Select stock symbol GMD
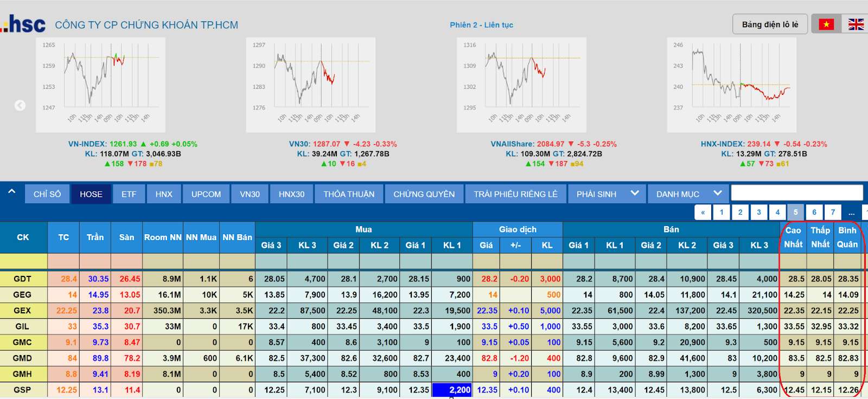 tap(23, 358)
